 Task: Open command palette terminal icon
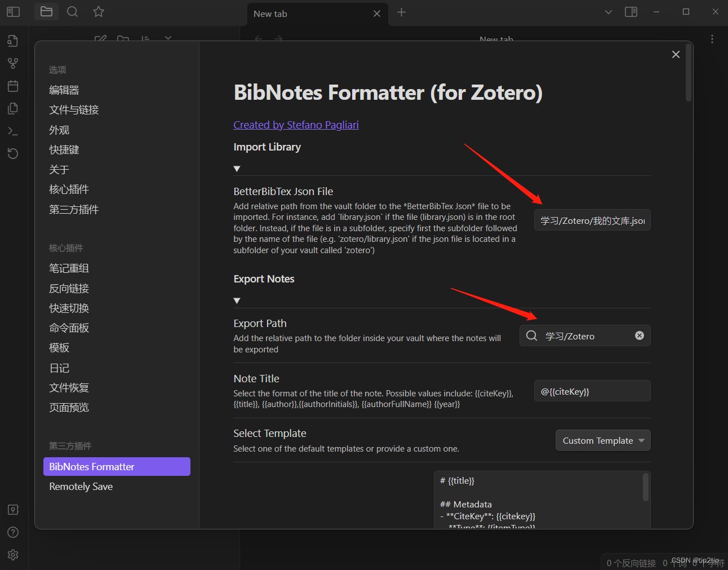(x=13, y=131)
